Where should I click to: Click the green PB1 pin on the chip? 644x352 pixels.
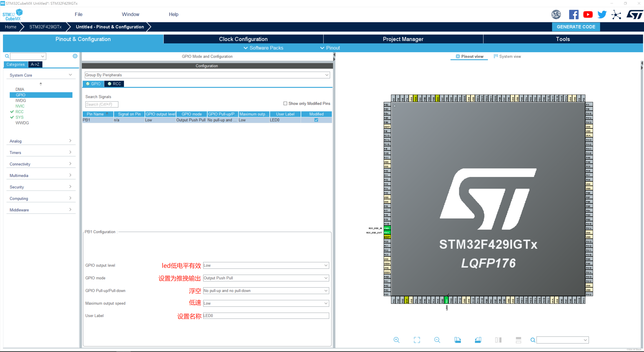tap(447, 300)
